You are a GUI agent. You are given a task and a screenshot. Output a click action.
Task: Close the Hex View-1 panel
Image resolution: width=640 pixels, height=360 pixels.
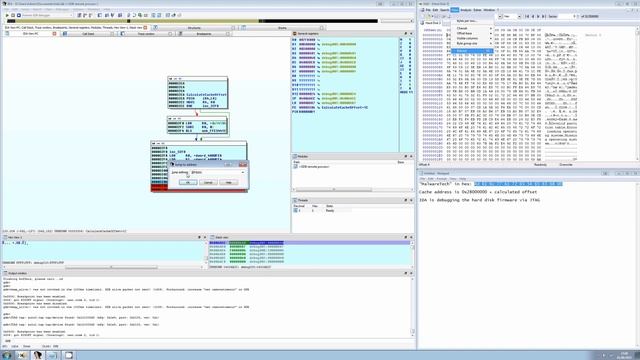pyautogui.click(x=204, y=237)
